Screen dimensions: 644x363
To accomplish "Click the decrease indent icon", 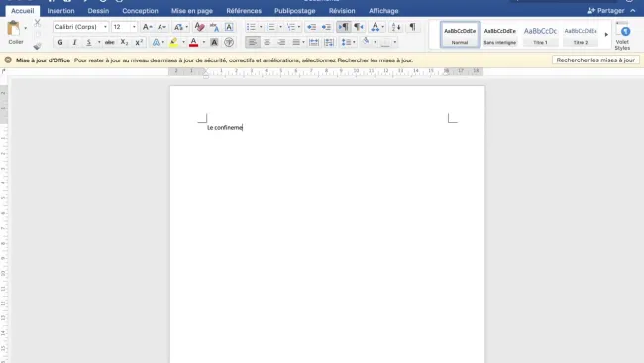I will (x=311, y=27).
